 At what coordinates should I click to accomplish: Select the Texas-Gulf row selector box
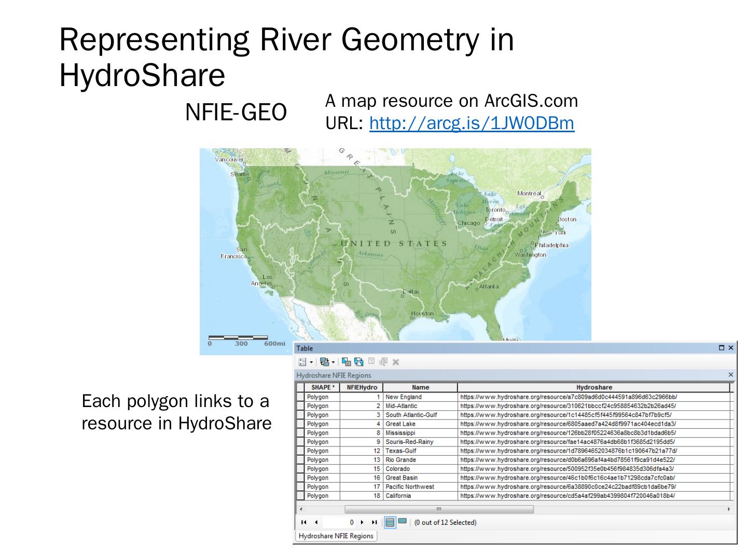pyautogui.click(x=301, y=451)
